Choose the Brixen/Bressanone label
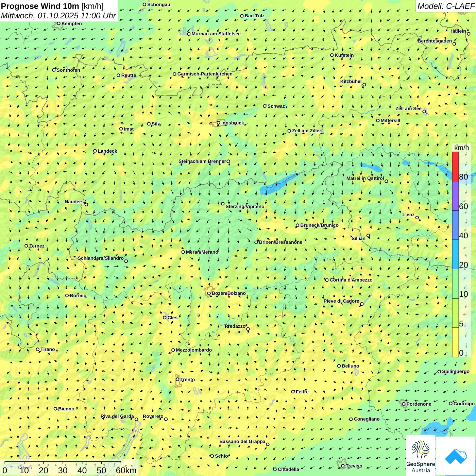Viewport: 476px width, 476px height. tap(280, 242)
